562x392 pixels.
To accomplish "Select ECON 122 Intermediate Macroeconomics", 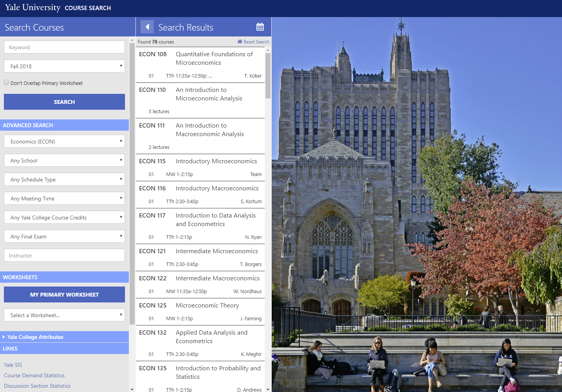I will (x=200, y=285).
